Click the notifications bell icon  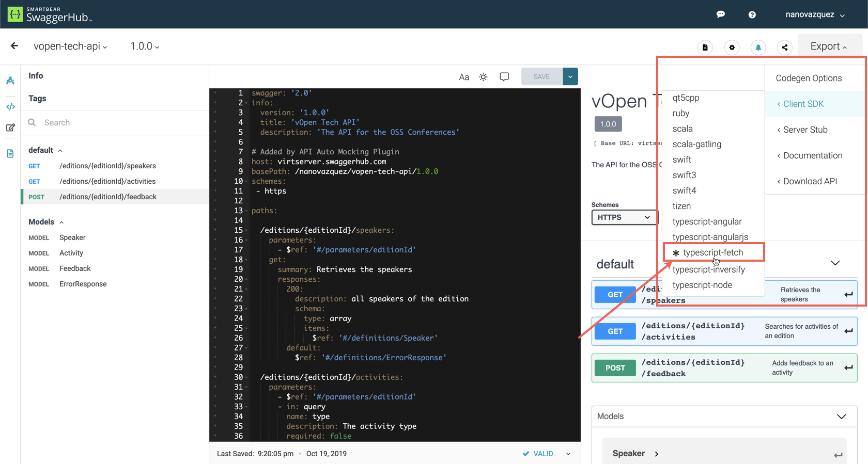[x=758, y=47]
